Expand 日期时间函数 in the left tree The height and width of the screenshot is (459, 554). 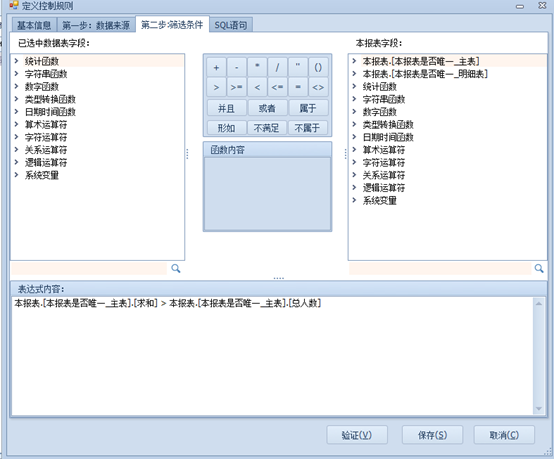pyautogui.click(x=16, y=112)
